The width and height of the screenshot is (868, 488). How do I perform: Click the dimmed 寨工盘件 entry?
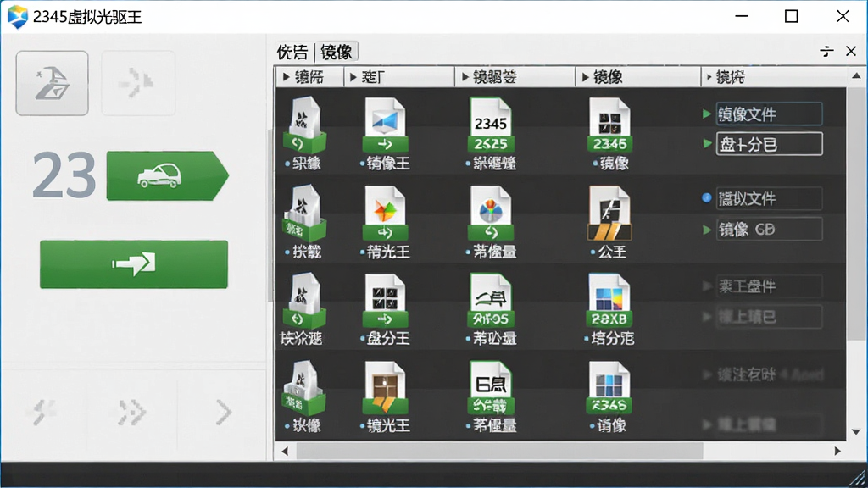point(769,286)
